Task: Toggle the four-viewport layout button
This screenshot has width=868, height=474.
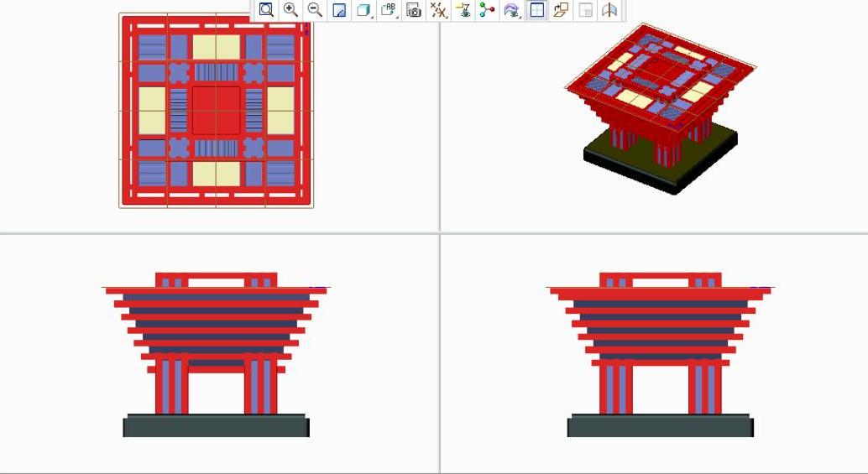Action: pos(536,10)
